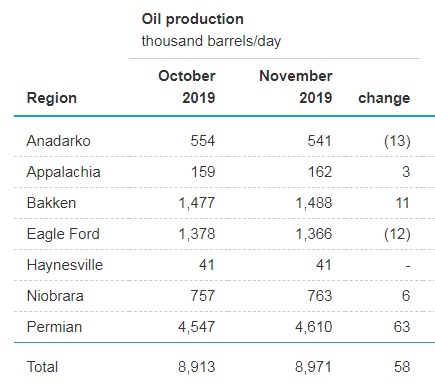
Task: Click the Total row label
Action: (x=42, y=367)
